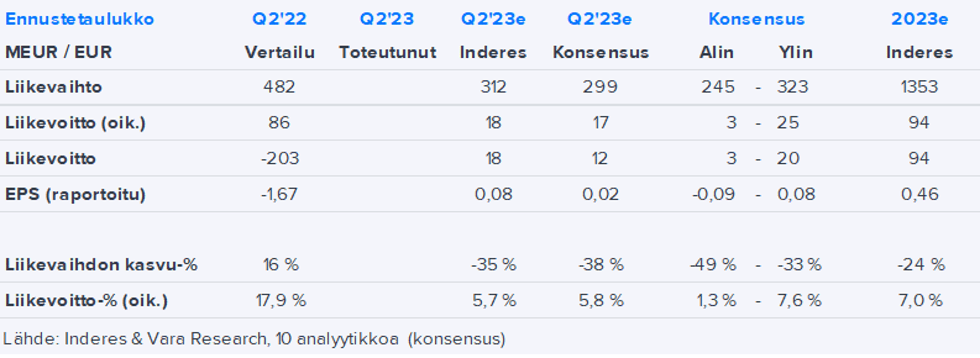Select the Liikevoitto (oik.) row label
980x358 pixels.
[75, 123]
